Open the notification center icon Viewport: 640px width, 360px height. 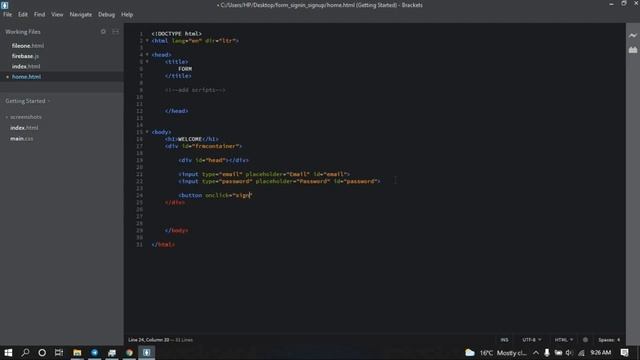pos(624,353)
